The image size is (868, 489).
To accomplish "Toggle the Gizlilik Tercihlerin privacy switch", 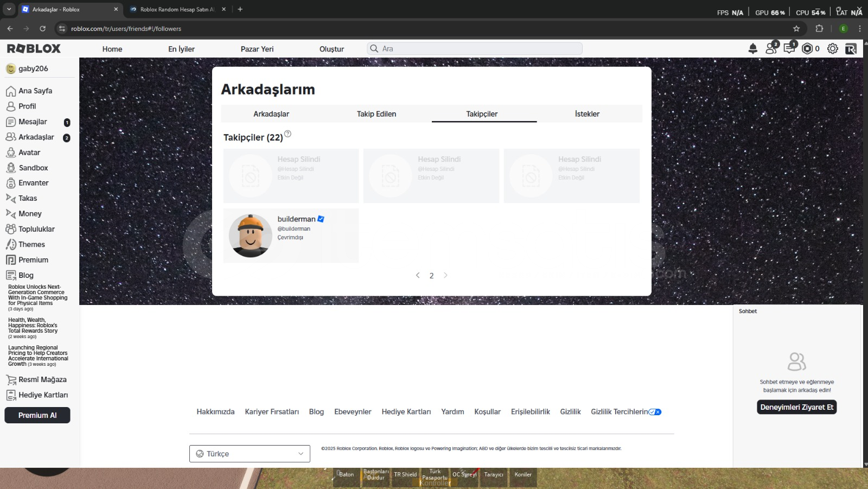I will 655,412.
